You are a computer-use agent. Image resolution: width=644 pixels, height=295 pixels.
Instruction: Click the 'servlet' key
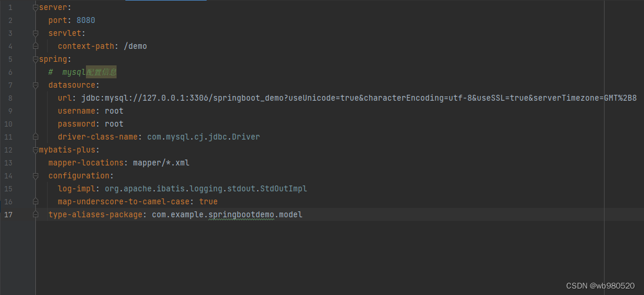[65, 34]
